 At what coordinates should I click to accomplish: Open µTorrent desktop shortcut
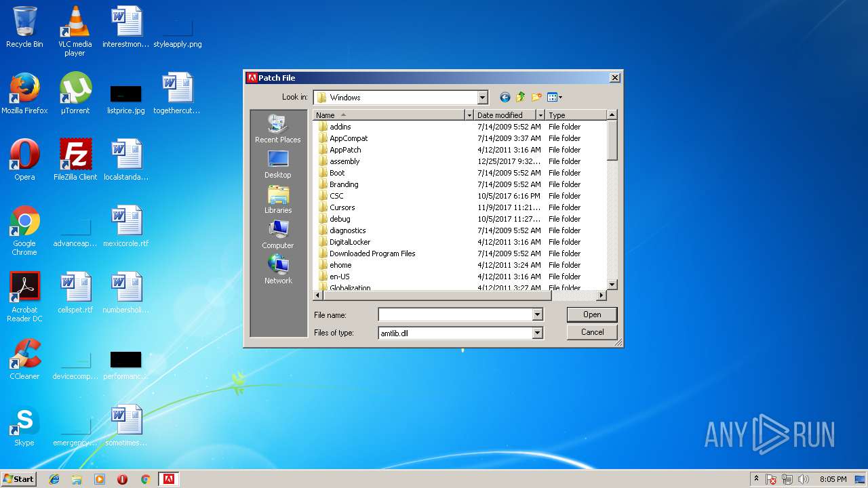coord(75,94)
